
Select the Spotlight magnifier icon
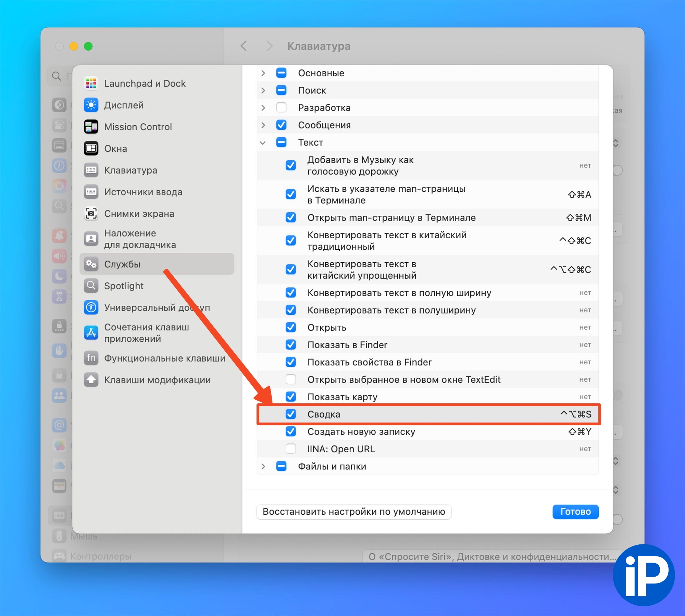pos(91,286)
